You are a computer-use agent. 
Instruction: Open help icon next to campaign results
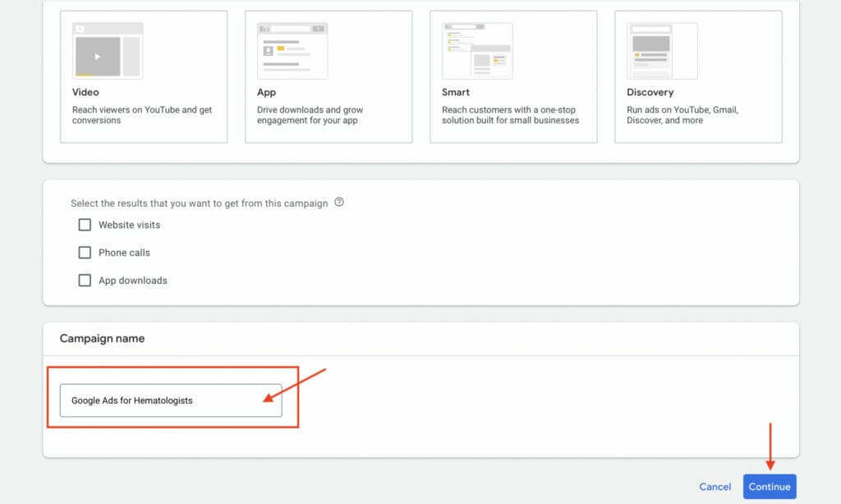pos(339,202)
